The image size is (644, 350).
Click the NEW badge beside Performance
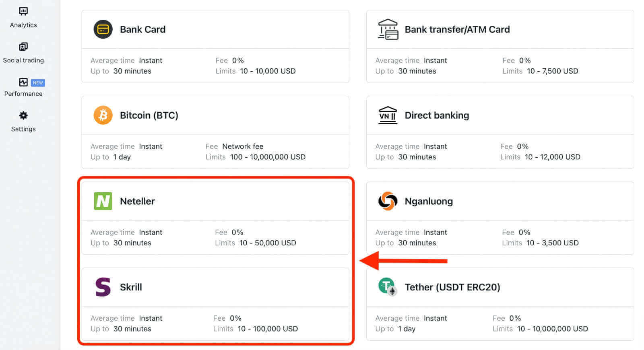[38, 83]
